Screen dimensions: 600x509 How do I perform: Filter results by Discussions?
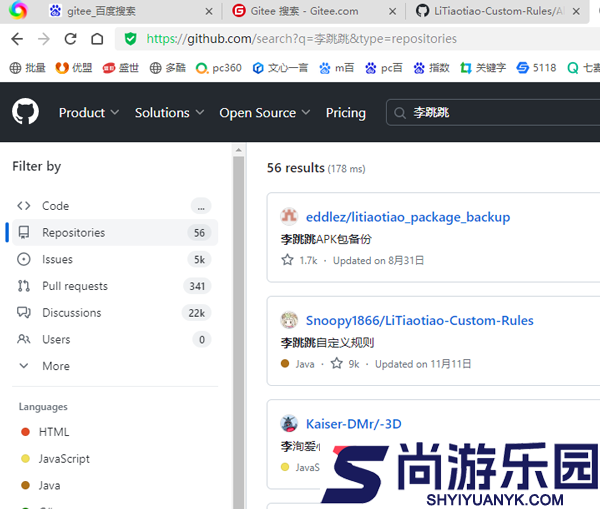point(115,313)
